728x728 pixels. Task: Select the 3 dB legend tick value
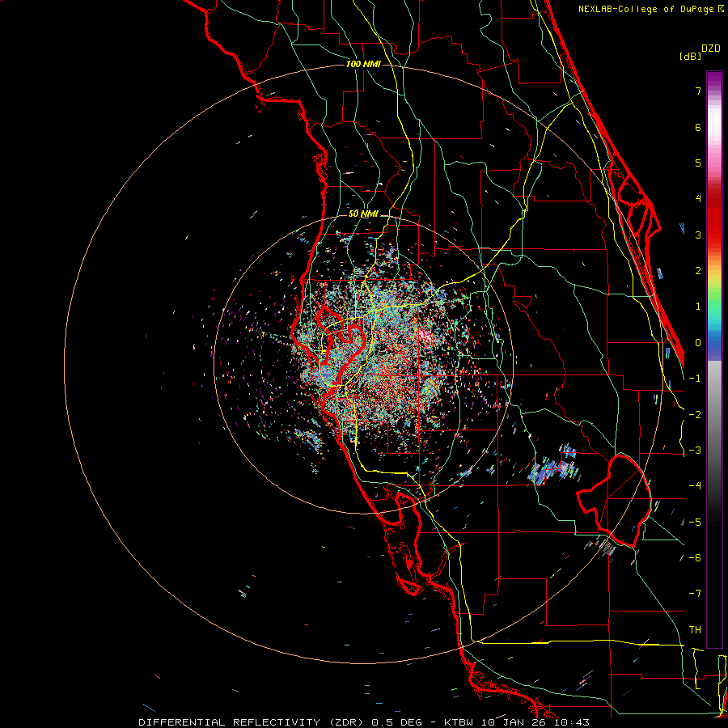(698, 235)
